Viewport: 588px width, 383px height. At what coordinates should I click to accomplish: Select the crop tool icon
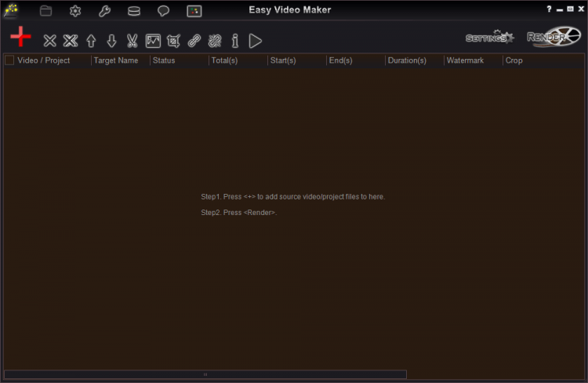point(173,41)
